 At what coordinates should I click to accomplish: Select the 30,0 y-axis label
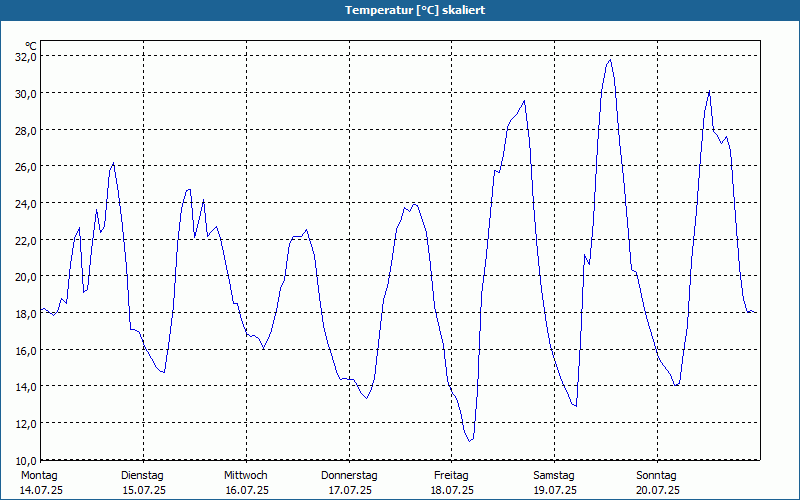click(26, 93)
